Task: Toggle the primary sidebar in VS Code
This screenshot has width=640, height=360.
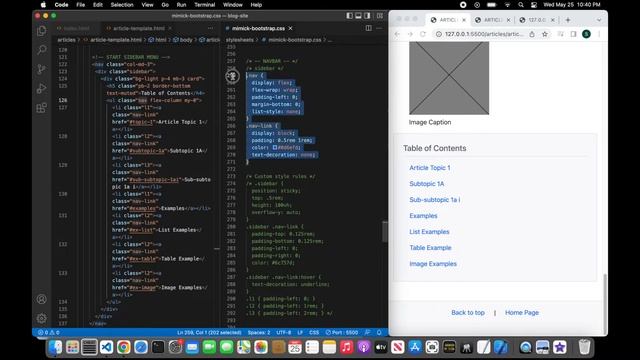Action: click(349, 16)
